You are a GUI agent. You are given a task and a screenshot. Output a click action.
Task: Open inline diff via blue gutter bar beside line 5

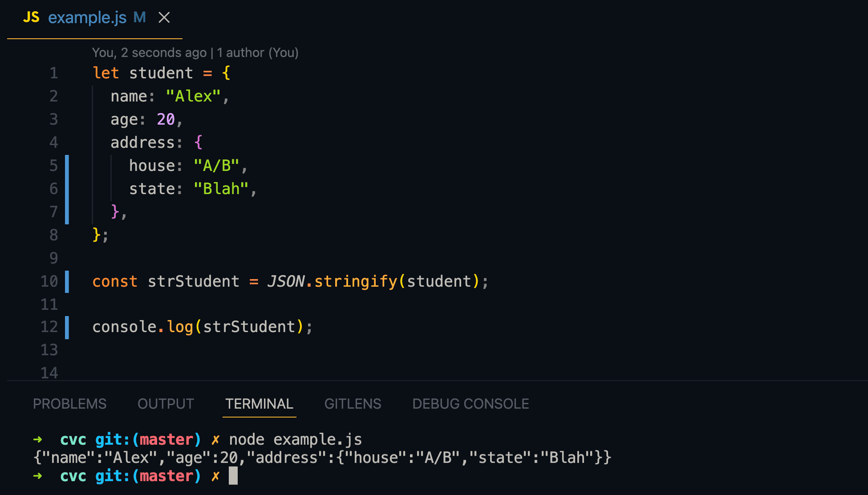coord(67,166)
